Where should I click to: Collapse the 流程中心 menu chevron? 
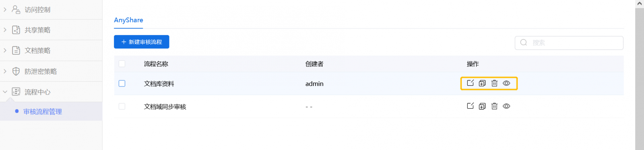[5, 92]
